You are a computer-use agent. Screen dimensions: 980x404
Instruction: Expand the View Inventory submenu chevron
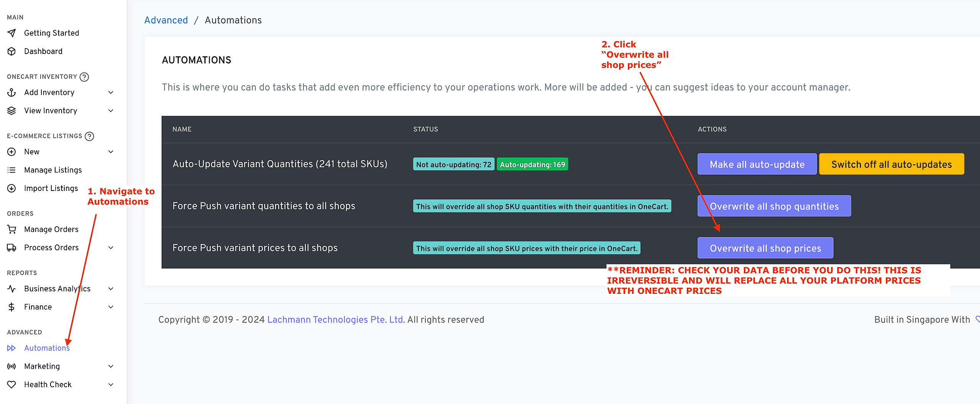[x=111, y=111]
